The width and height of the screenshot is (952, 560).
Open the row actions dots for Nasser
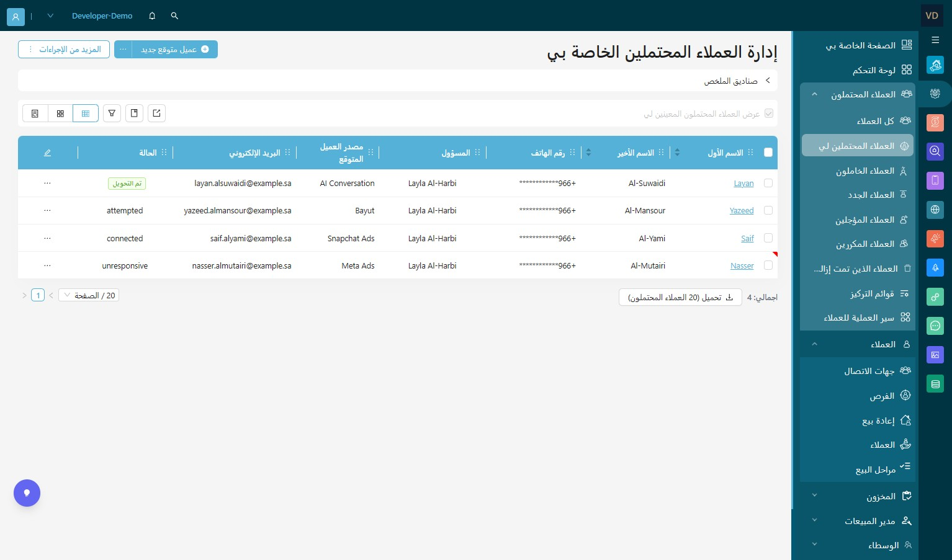47,266
